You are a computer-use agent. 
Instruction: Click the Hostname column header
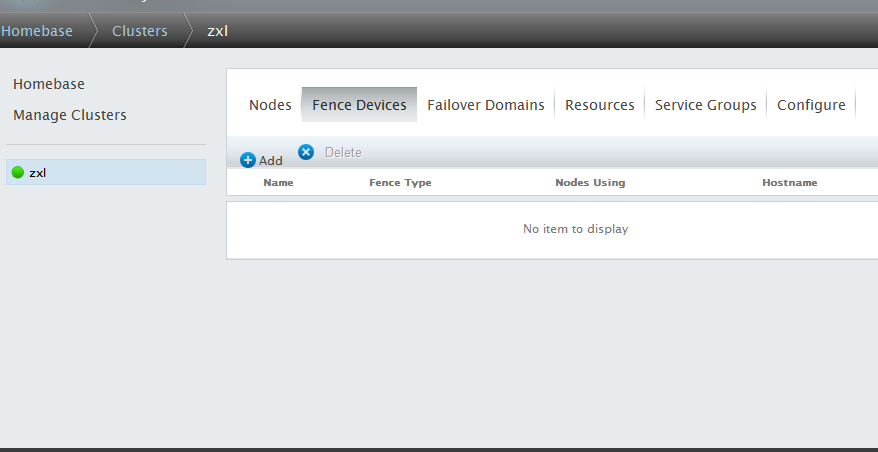(790, 183)
